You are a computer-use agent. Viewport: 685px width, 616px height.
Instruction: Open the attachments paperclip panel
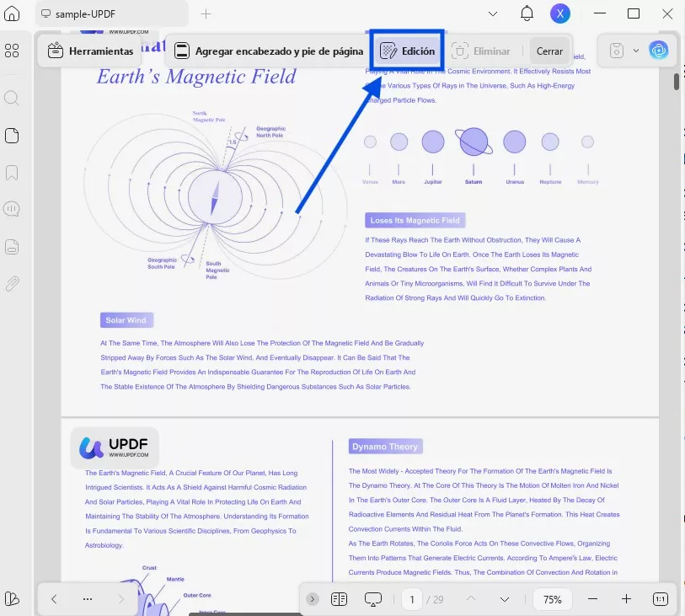coord(12,284)
